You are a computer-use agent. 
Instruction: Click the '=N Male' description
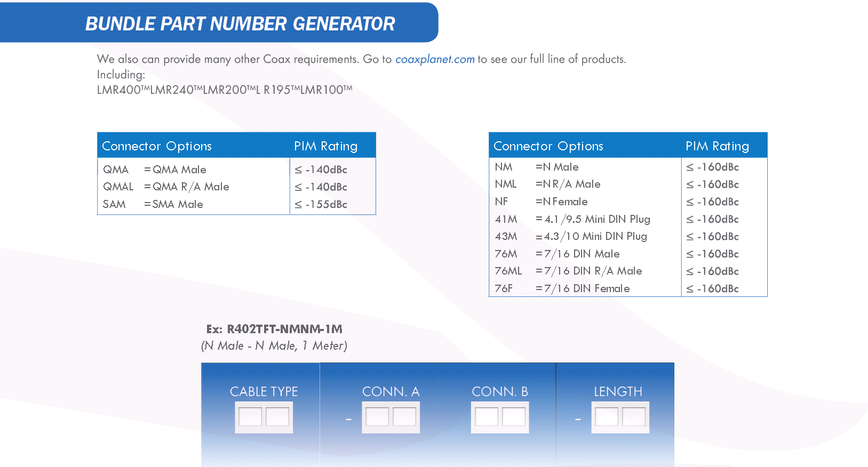[557, 167]
